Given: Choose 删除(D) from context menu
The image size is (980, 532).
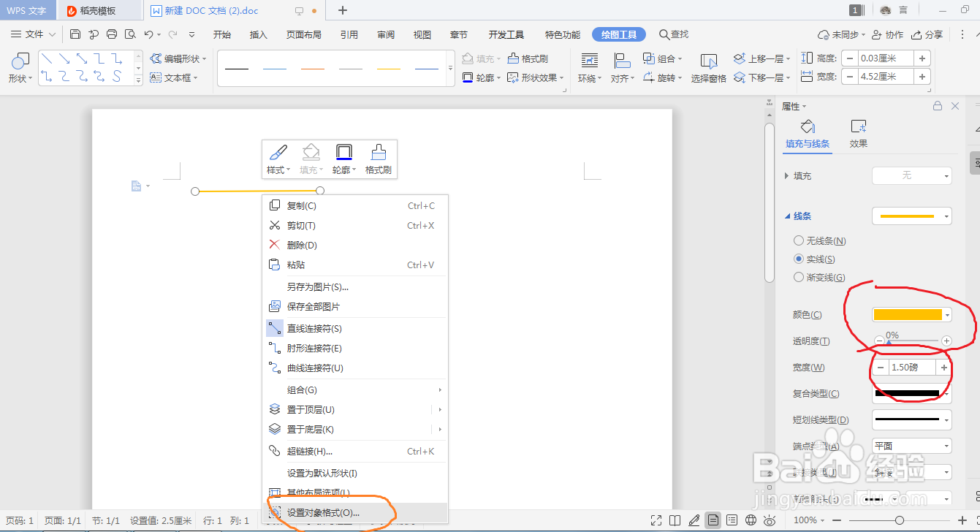Looking at the screenshot, I should (x=354, y=245).
